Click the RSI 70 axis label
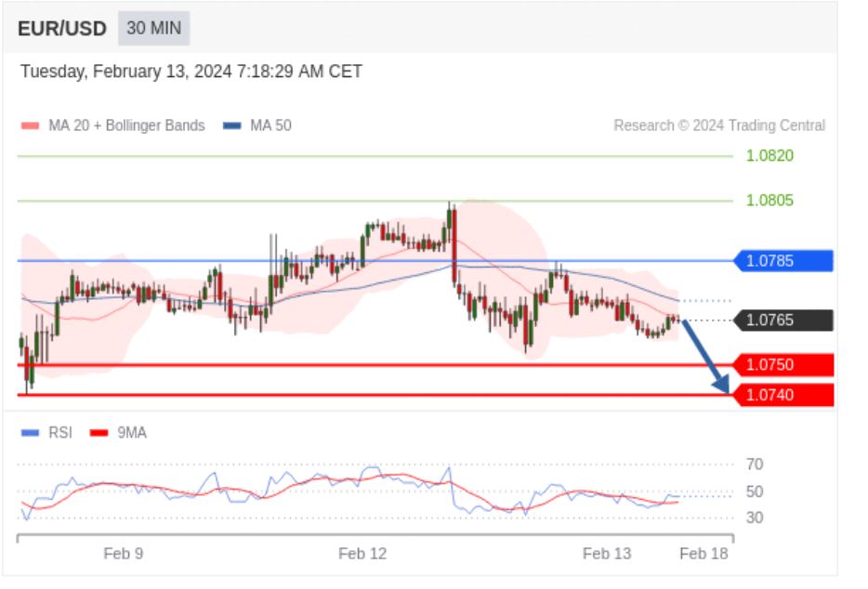Screen dimensions: 868x589 click(x=755, y=464)
